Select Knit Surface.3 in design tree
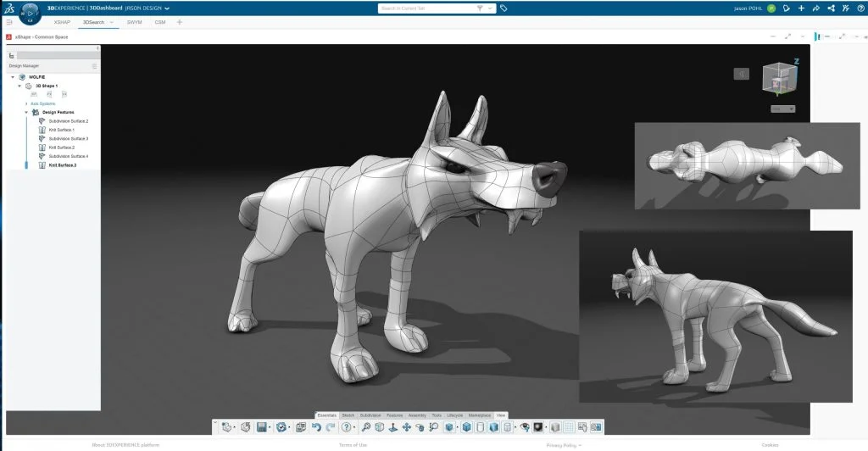This screenshot has height=451, width=868. click(62, 165)
